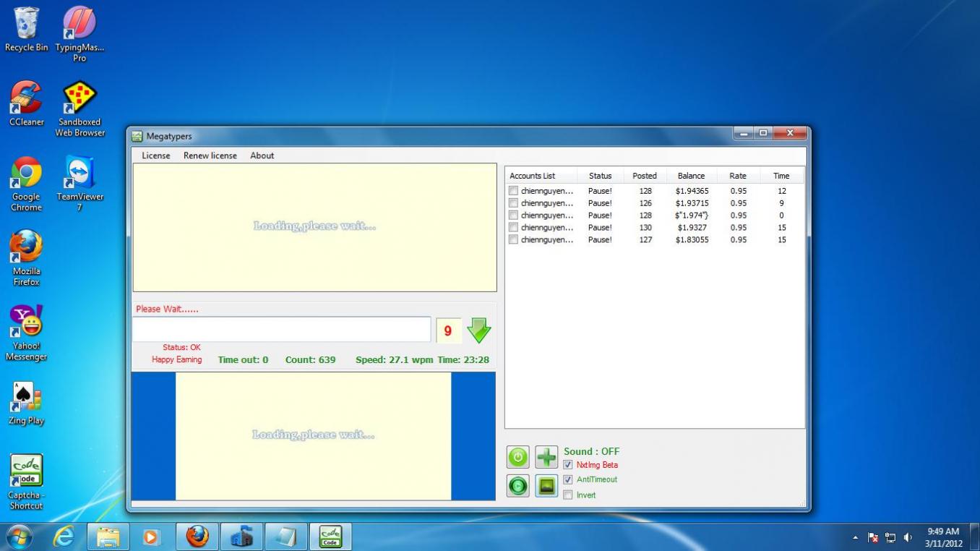Screen dimensions: 980x551
Task: Click the Posted column header
Action: [645, 176]
